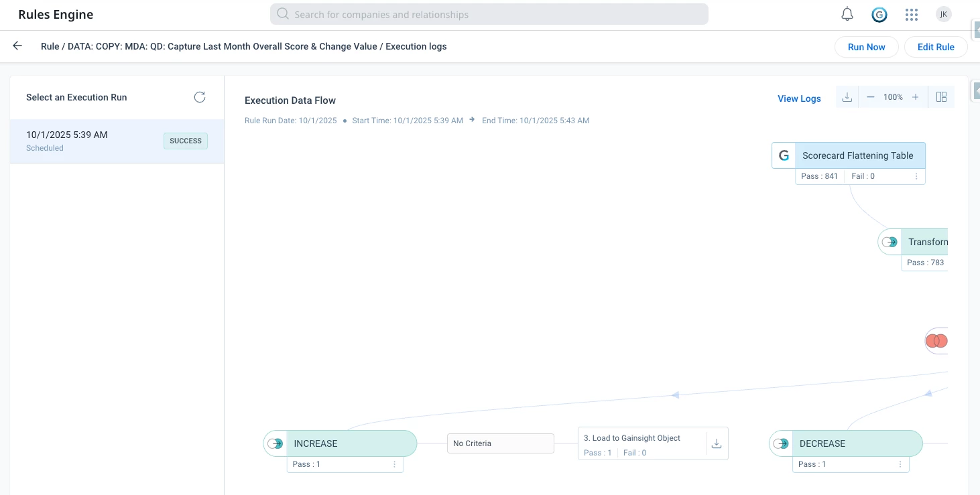This screenshot has width=980, height=495.
Task: Open the JK user avatar menu
Action: pyautogui.click(x=943, y=14)
